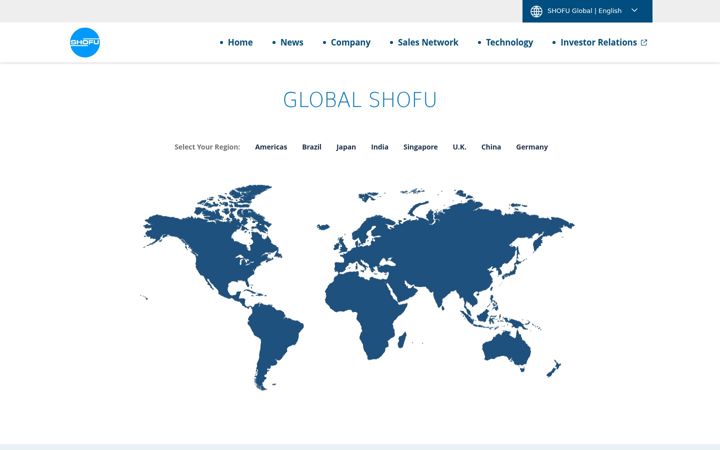
Task: Open the Sales Network menu
Action: (x=428, y=42)
